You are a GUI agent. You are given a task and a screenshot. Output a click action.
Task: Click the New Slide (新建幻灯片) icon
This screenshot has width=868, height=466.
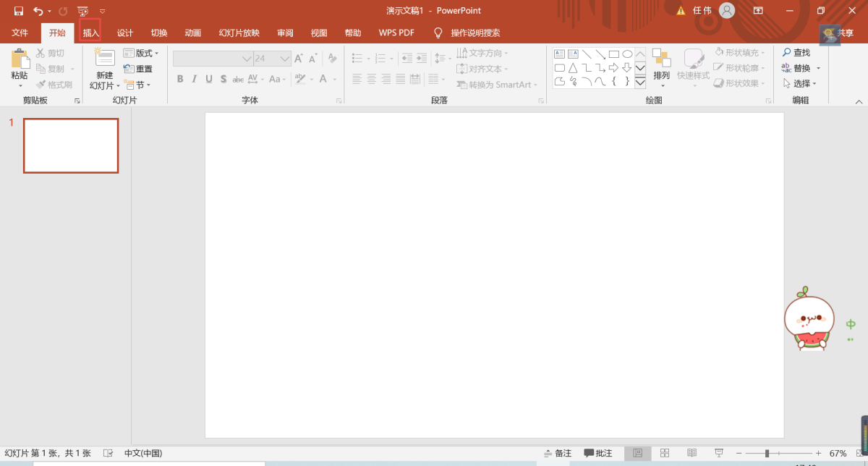coord(105,59)
